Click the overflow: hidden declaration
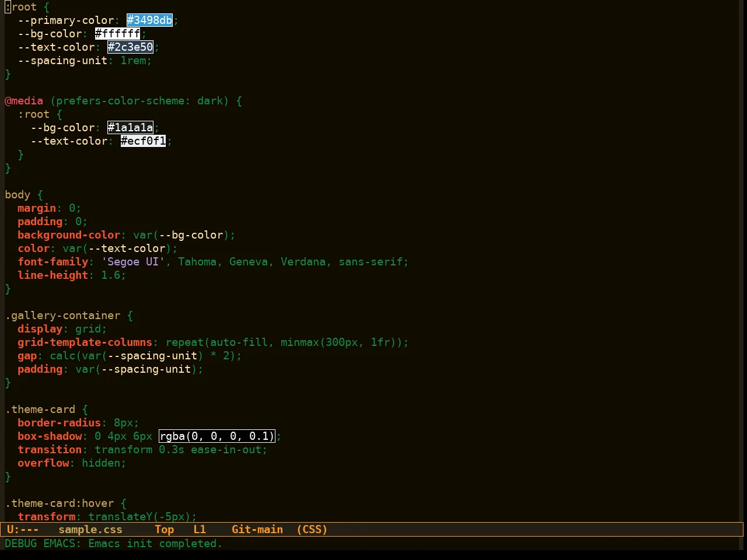 tap(72, 463)
